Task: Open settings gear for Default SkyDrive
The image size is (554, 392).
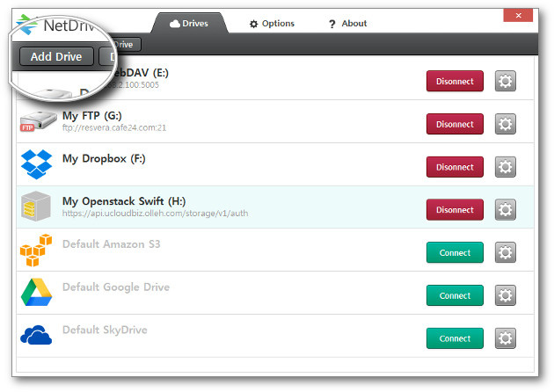Action: pyautogui.click(x=506, y=338)
